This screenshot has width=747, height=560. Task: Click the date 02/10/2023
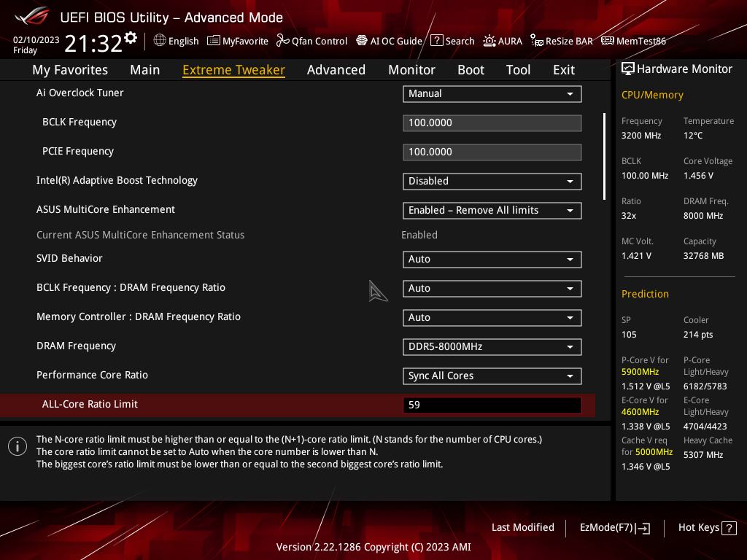(x=36, y=40)
